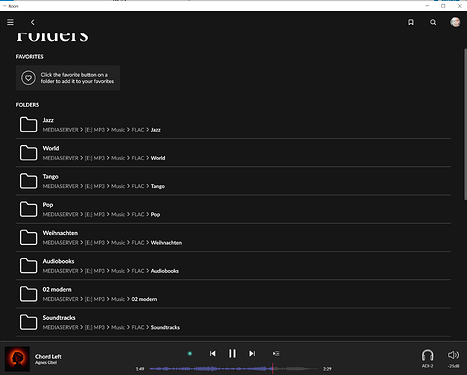
Task: Open the hamburger navigation menu
Action: 10,22
